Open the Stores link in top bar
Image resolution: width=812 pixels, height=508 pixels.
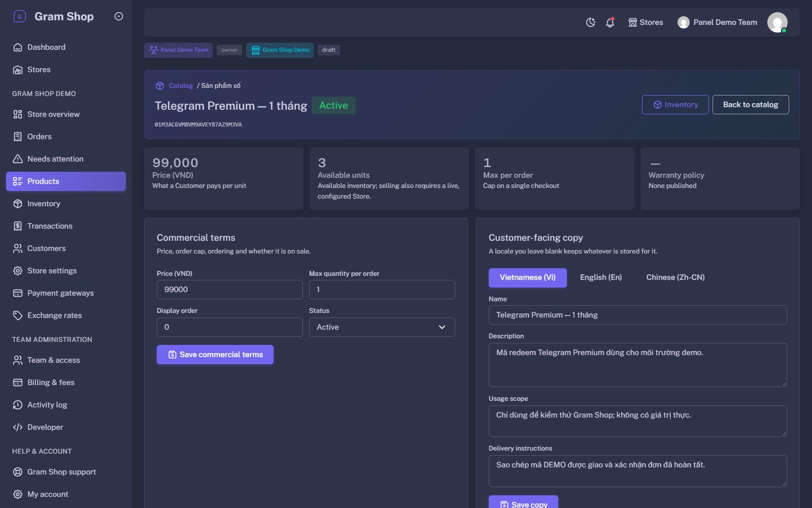(x=646, y=22)
